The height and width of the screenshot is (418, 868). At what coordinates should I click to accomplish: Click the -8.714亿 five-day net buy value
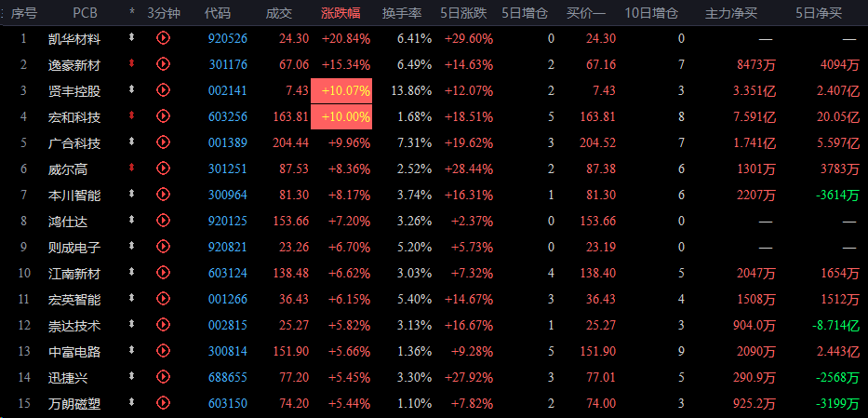click(836, 326)
